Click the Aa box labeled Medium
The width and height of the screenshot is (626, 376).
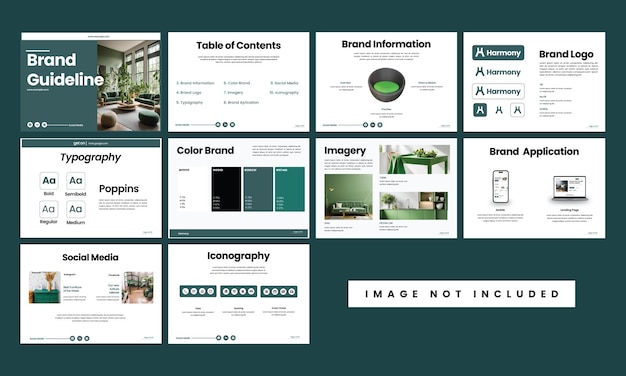click(75, 209)
